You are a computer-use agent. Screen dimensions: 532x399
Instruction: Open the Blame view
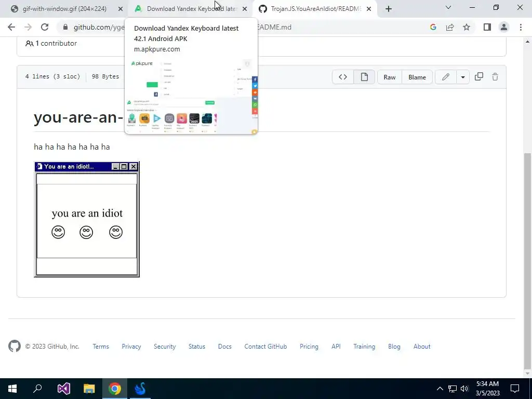pyautogui.click(x=417, y=77)
